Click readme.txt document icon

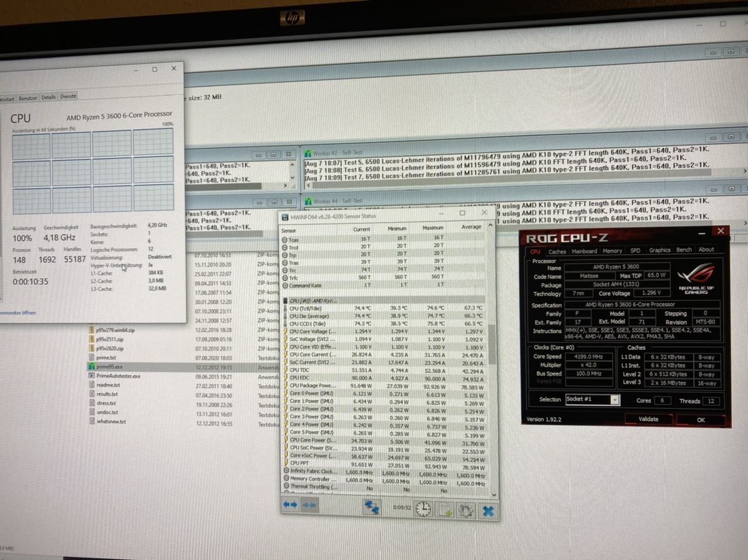(x=92, y=385)
